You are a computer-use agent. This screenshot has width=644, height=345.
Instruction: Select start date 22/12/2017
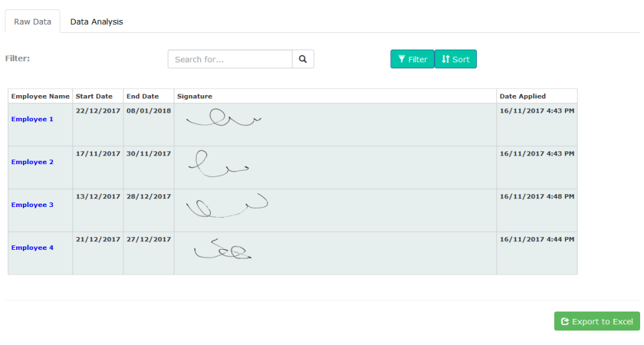[x=98, y=111]
